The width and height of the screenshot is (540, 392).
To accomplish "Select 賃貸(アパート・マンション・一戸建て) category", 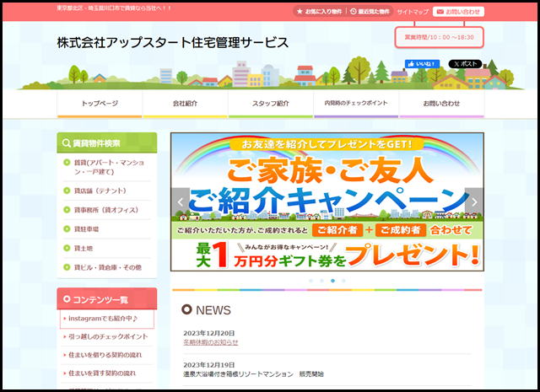I will 107,167.
